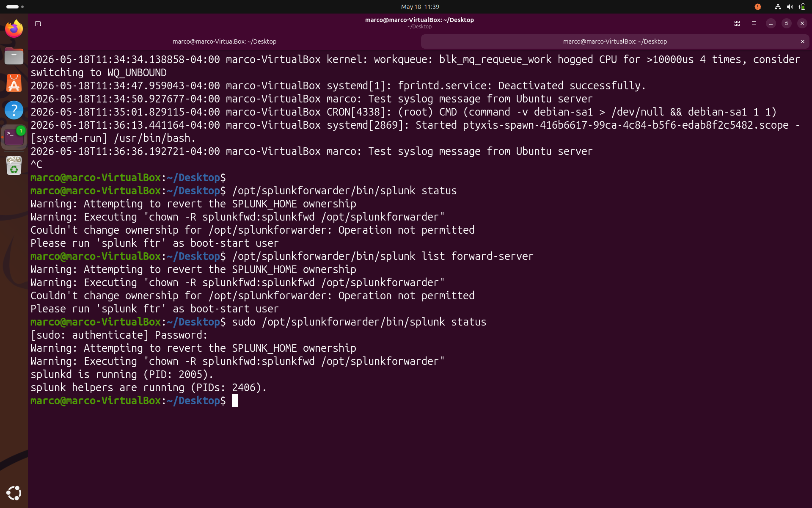The width and height of the screenshot is (812, 508).
Task: Click 'splunkd is running (PID: 2005).' line
Action: pyautogui.click(x=122, y=374)
